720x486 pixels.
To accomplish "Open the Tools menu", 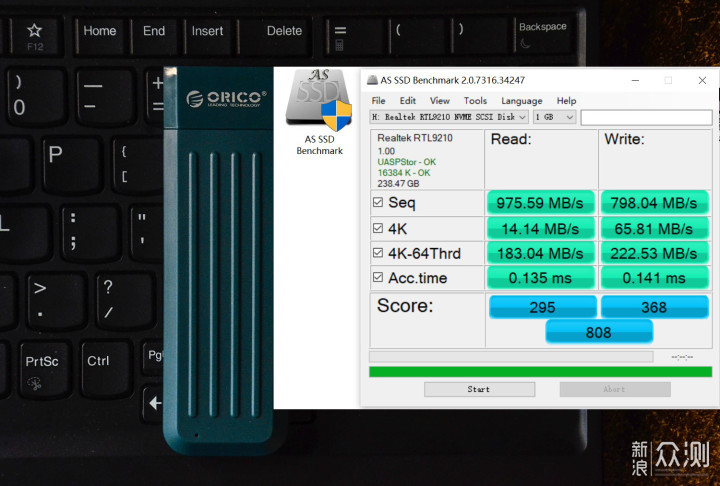I will coord(475,101).
